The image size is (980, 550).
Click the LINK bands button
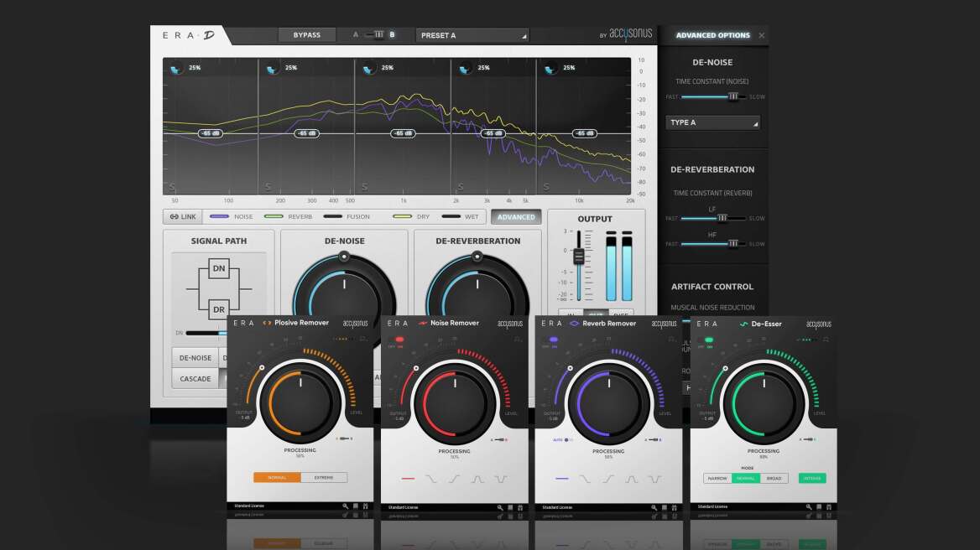point(182,216)
